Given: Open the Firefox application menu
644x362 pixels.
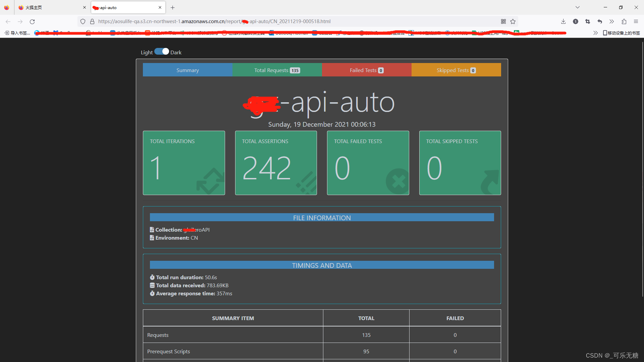Looking at the screenshot, I should click(636, 21).
